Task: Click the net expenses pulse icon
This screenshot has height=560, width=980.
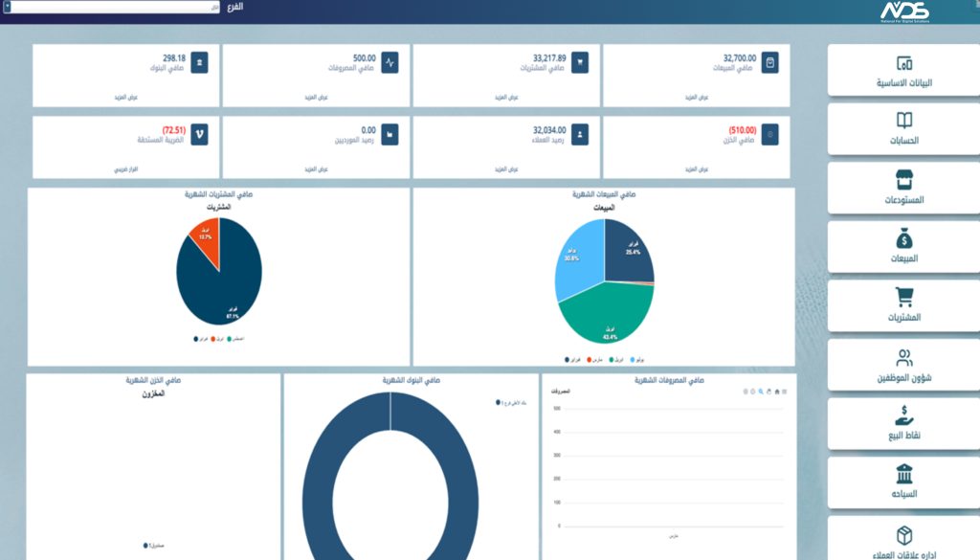Action: tap(390, 62)
